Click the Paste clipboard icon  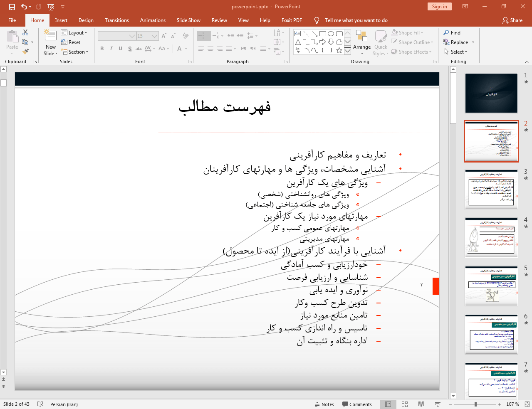click(x=12, y=37)
